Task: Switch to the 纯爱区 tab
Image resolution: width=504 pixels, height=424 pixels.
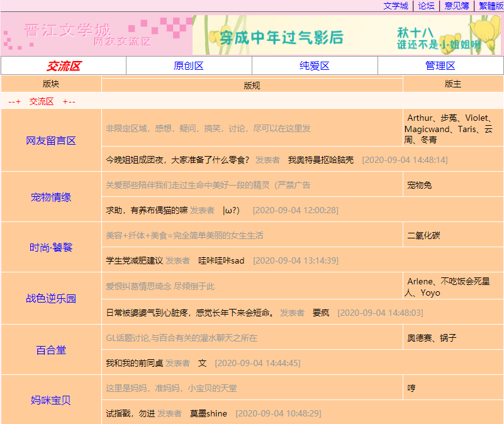Action: point(315,66)
